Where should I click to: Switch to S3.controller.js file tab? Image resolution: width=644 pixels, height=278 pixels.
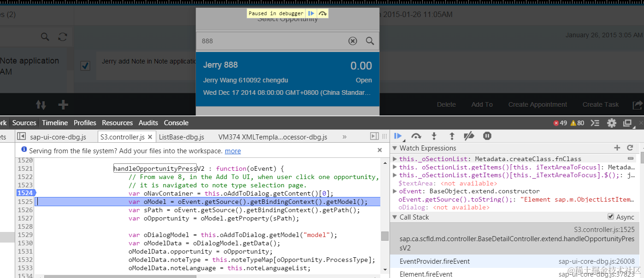click(x=122, y=137)
